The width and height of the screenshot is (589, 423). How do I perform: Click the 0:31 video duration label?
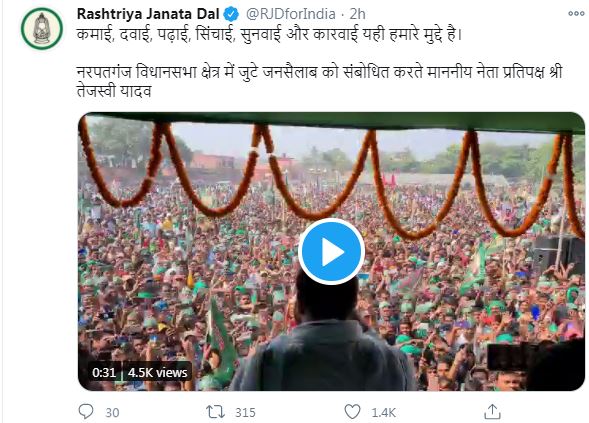pyautogui.click(x=104, y=372)
